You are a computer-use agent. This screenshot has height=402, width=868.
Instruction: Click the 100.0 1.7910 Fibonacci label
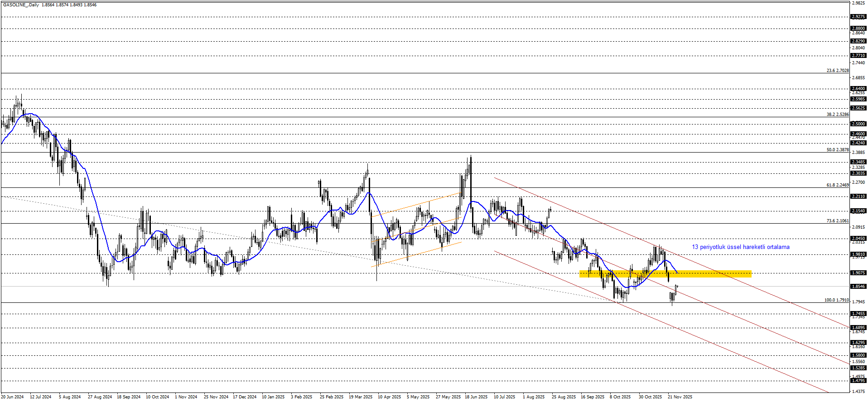click(x=836, y=300)
